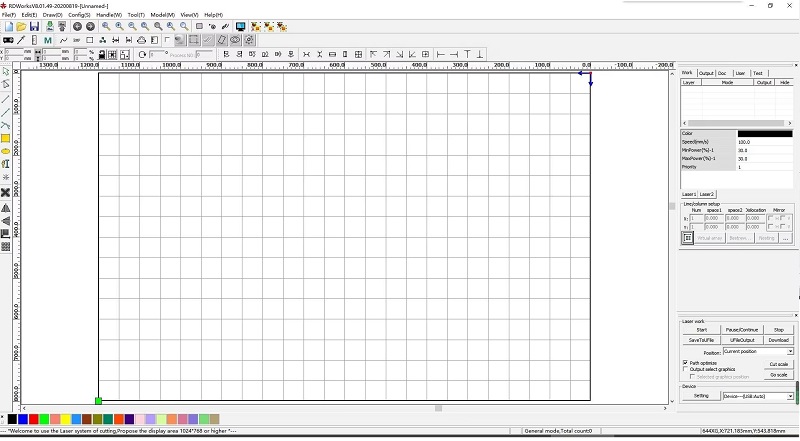Open the File menu

pyautogui.click(x=9, y=15)
